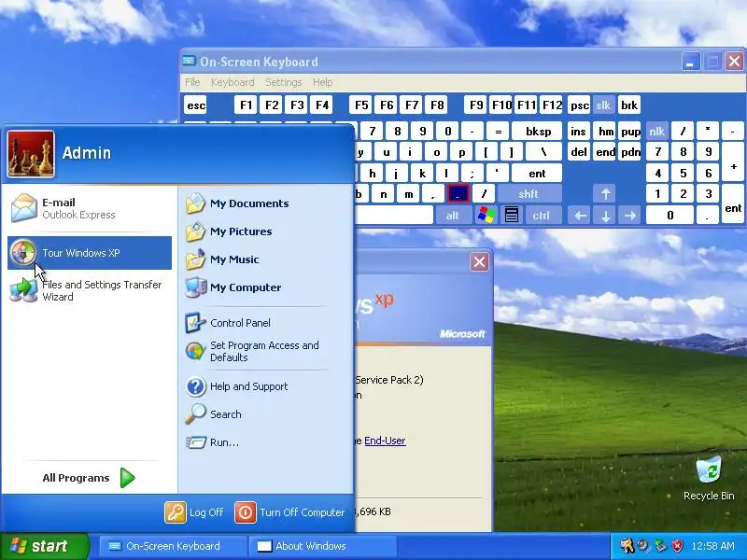The height and width of the screenshot is (560, 747).
Task: Toggle the alt key on the On-Screen Keyboard
Action: (453, 216)
